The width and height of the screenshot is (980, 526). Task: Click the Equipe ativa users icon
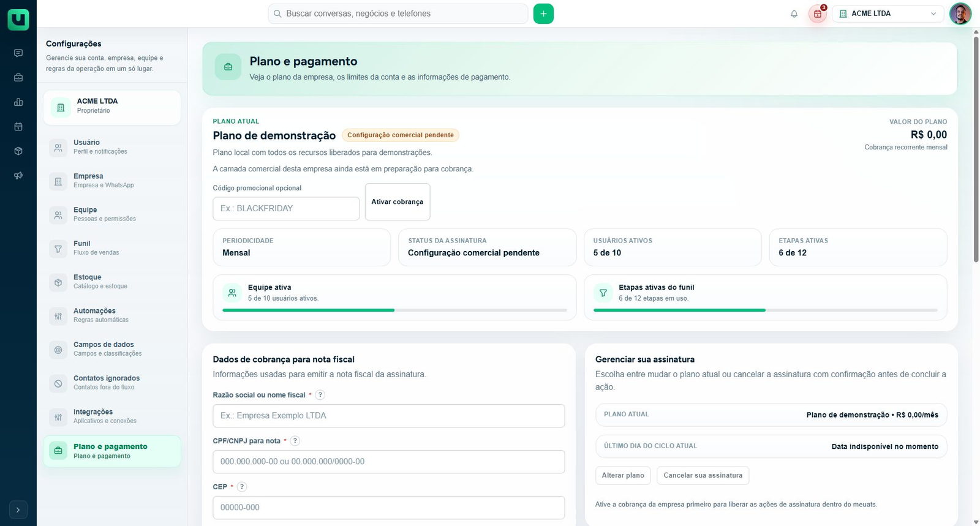tap(232, 293)
